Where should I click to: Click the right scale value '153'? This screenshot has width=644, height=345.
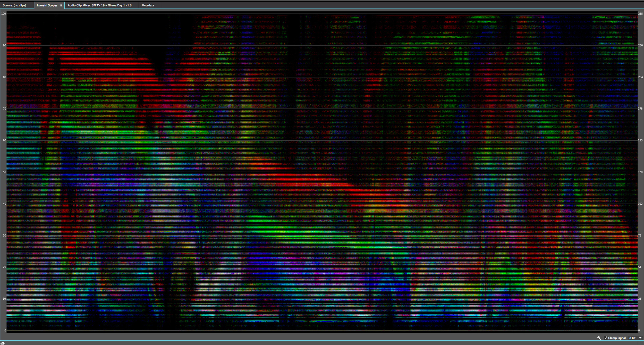pyautogui.click(x=640, y=140)
